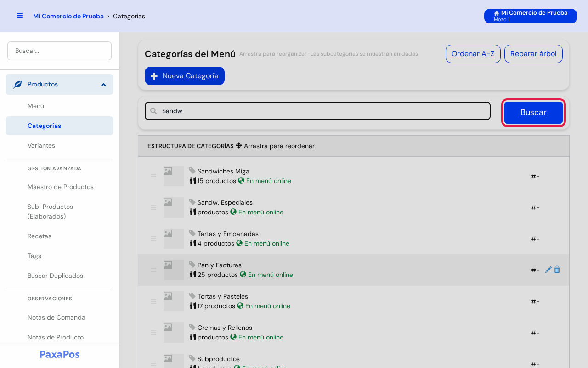Open the Mi Comercio de Prueba Mozo 1 badge
This screenshot has width=588, height=368.
(x=531, y=16)
